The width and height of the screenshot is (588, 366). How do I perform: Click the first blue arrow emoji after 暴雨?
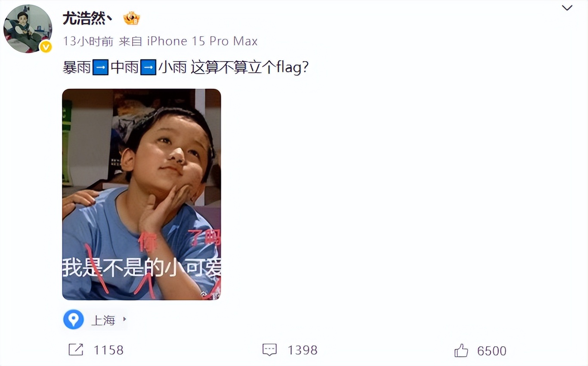click(x=100, y=68)
